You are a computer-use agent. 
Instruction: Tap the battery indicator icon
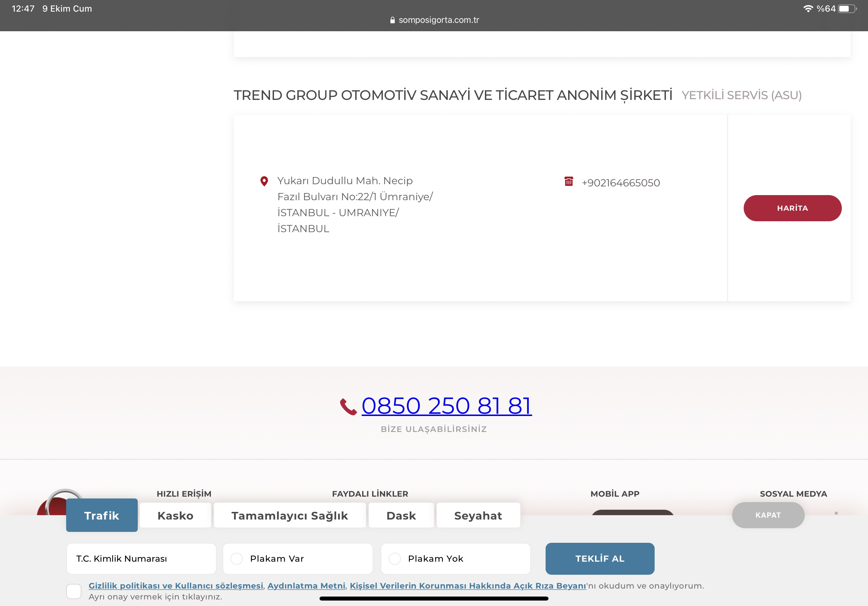[847, 9]
